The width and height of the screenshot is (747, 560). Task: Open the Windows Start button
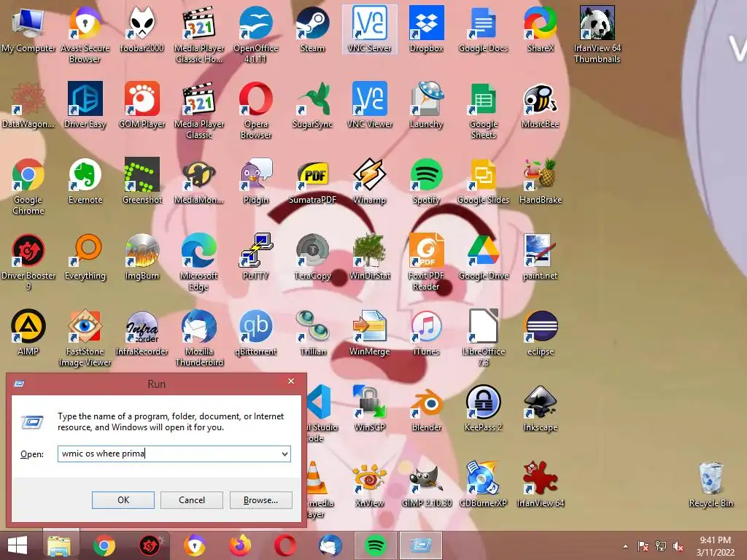click(x=18, y=545)
